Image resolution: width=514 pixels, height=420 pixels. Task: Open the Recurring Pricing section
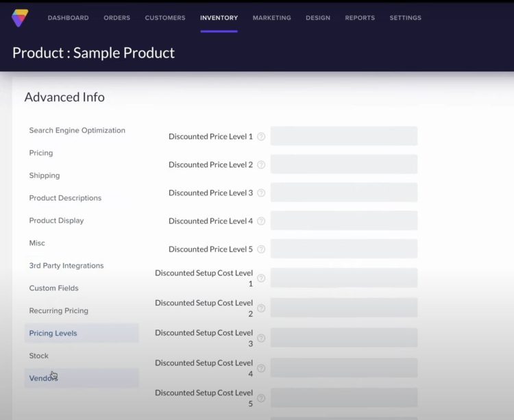pyautogui.click(x=58, y=310)
